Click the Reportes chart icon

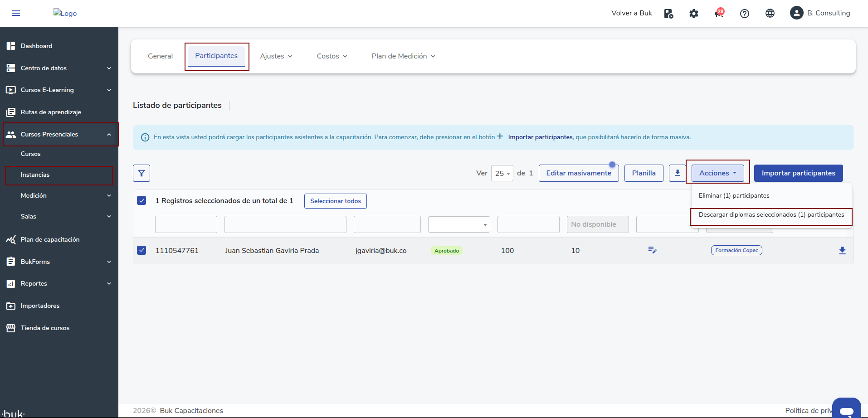tap(11, 284)
